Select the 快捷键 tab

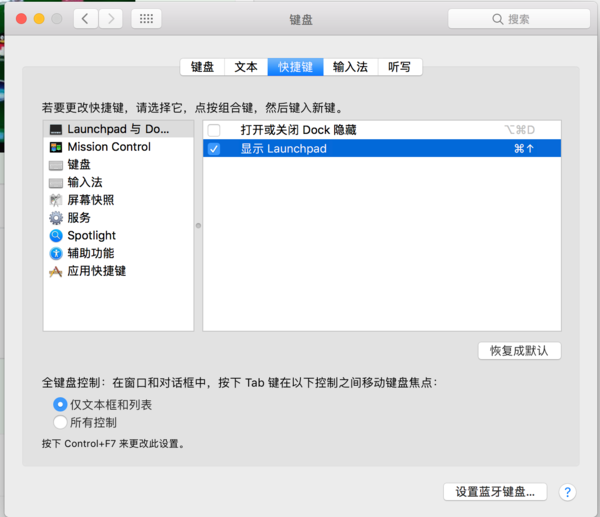295,67
